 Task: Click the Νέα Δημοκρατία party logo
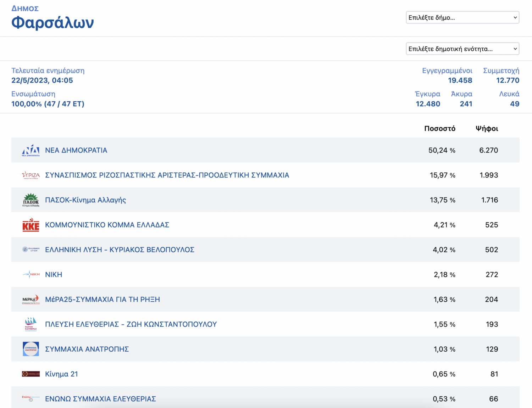tap(31, 150)
